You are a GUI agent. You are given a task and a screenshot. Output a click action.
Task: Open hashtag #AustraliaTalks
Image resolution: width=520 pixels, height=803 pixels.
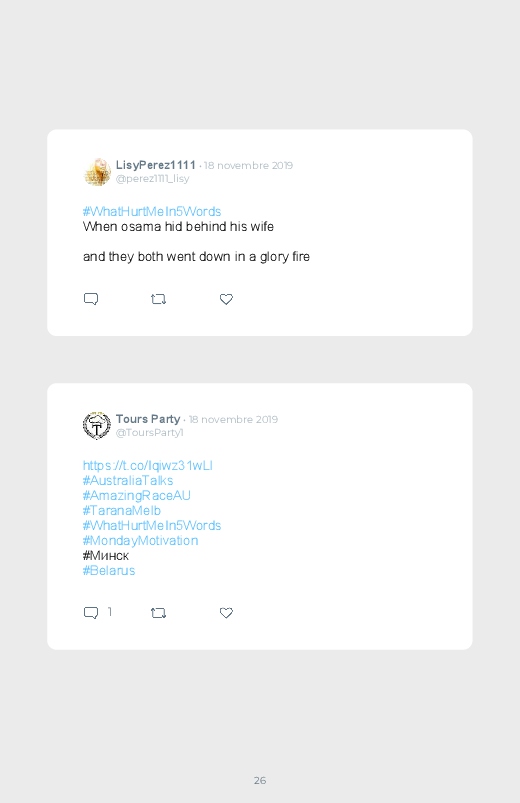(128, 480)
